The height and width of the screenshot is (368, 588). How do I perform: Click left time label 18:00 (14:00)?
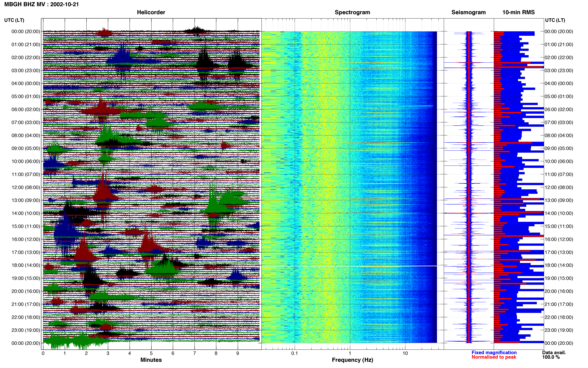click(26, 265)
